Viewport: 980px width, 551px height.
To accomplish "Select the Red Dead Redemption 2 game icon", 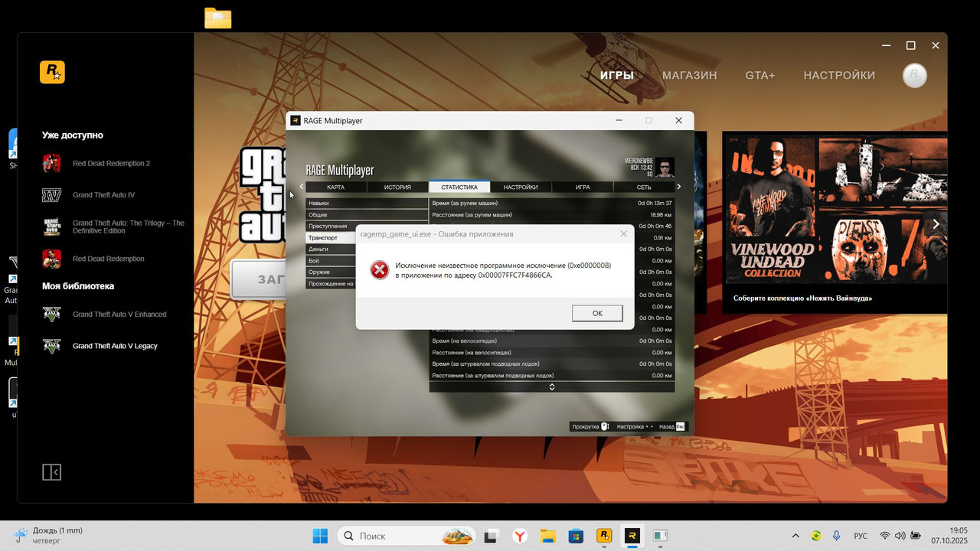I will 51,163.
